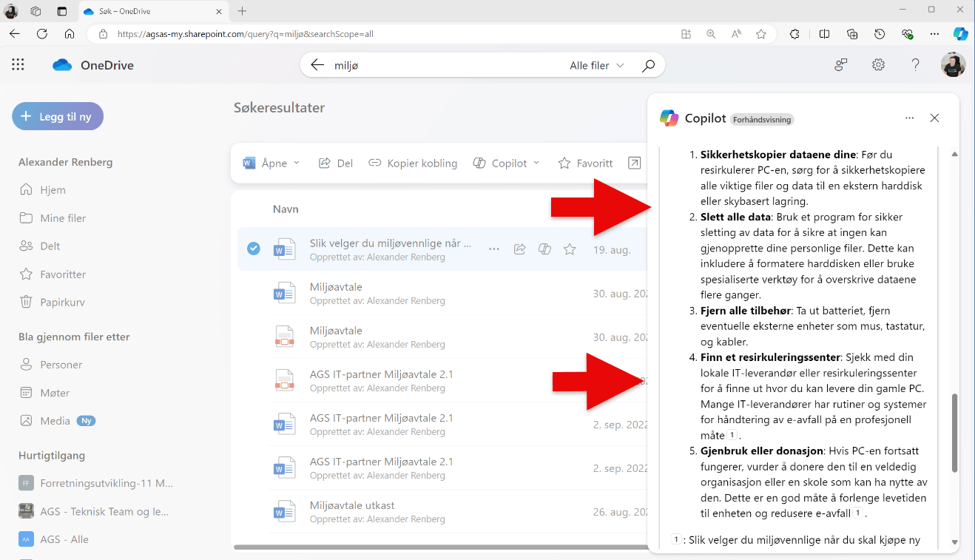This screenshot has height=560, width=975.
Task: Click the Forhåndsvisning badge in Copilot header
Action: click(762, 119)
